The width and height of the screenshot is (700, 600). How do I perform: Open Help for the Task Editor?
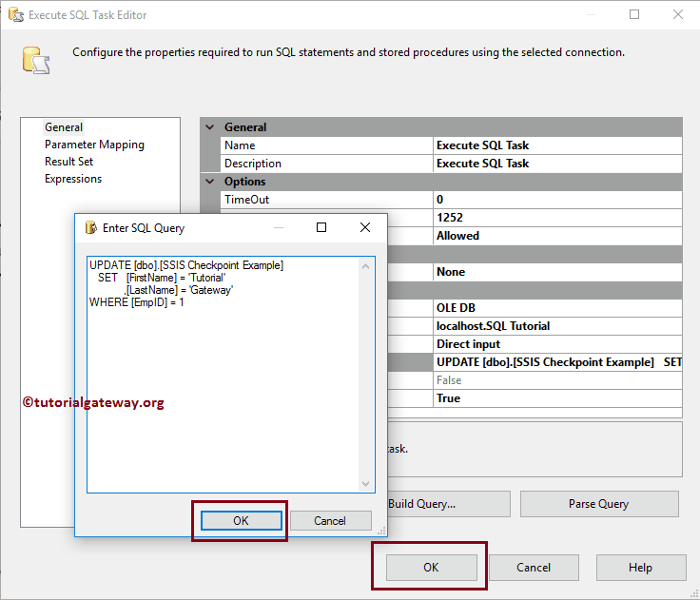pyautogui.click(x=641, y=568)
